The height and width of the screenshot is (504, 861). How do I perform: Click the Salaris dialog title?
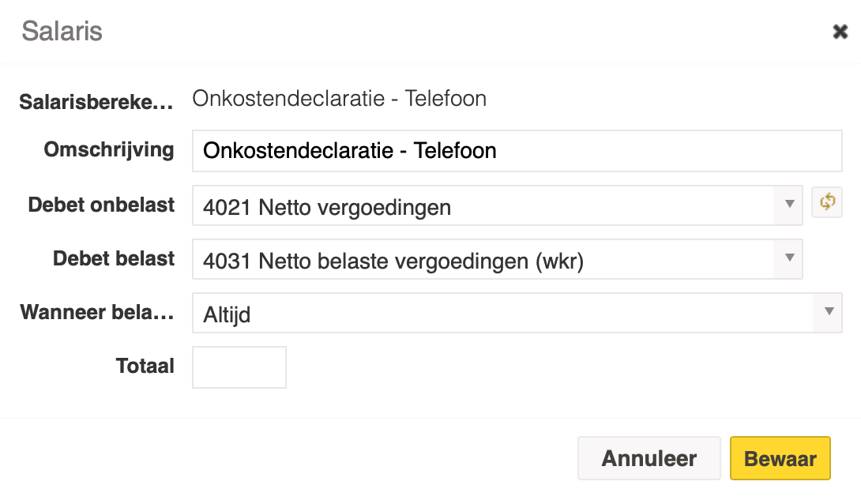tap(62, 31)
